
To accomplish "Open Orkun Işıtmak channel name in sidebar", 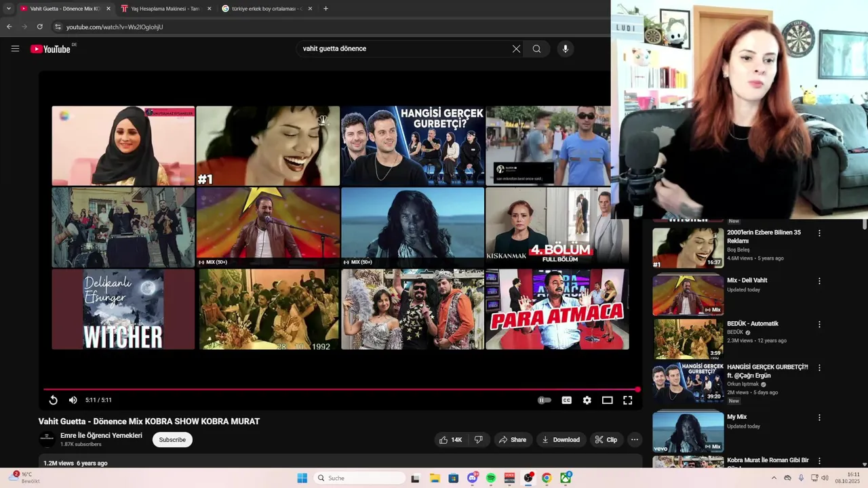I will click(x=743, y=384).
